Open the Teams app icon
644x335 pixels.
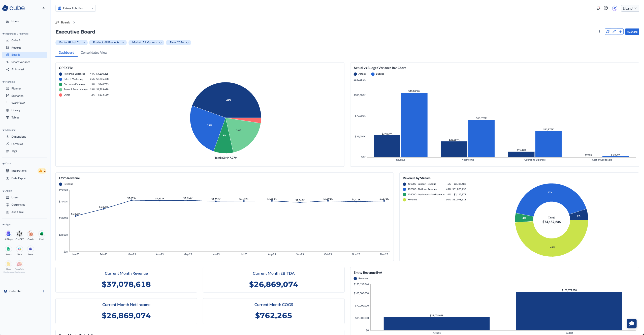click(30, 249)
